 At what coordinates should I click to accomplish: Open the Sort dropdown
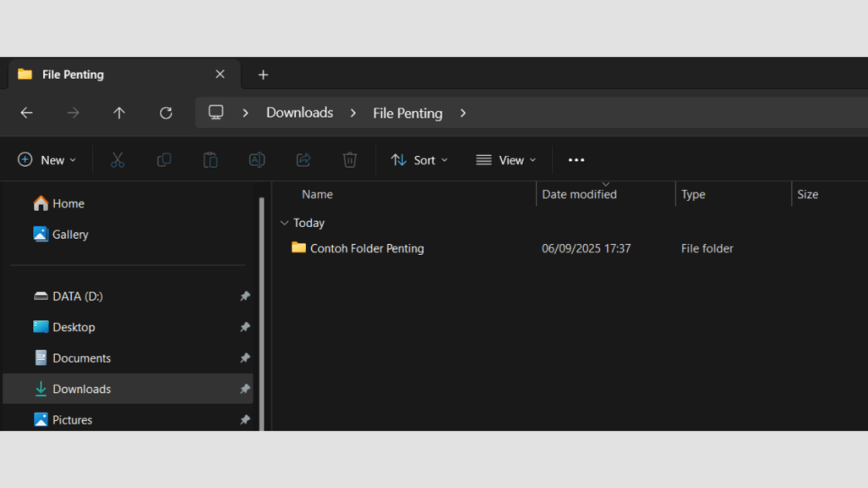click(419, 159)
